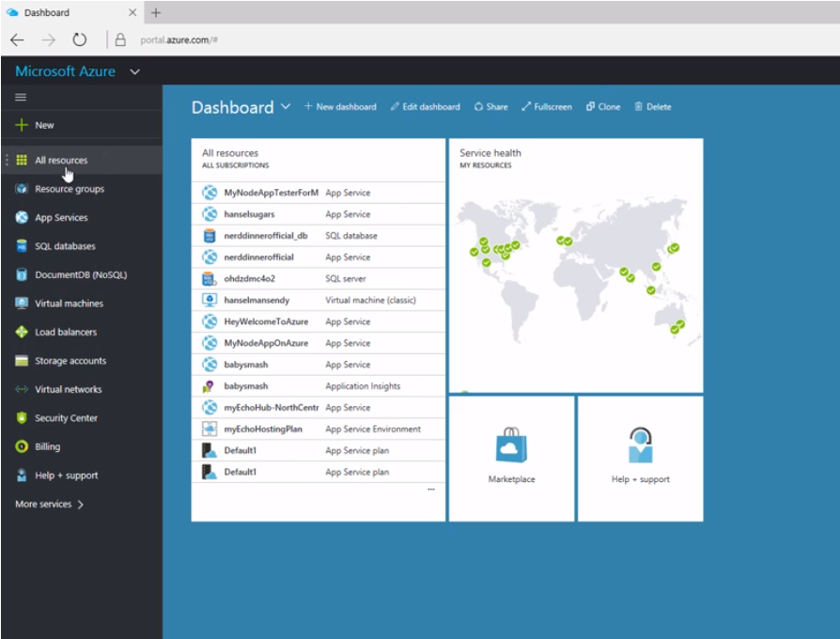Click the Marketplace shopping bag icon

(511, 444)
